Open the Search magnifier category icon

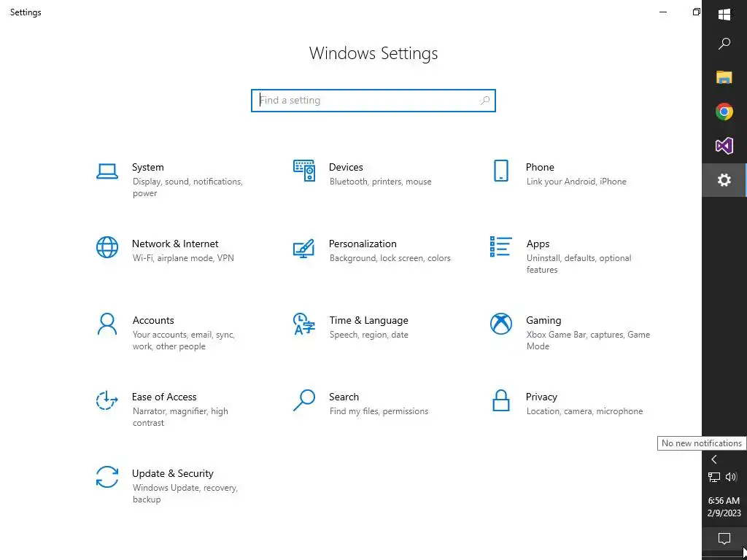pos(304,400)
